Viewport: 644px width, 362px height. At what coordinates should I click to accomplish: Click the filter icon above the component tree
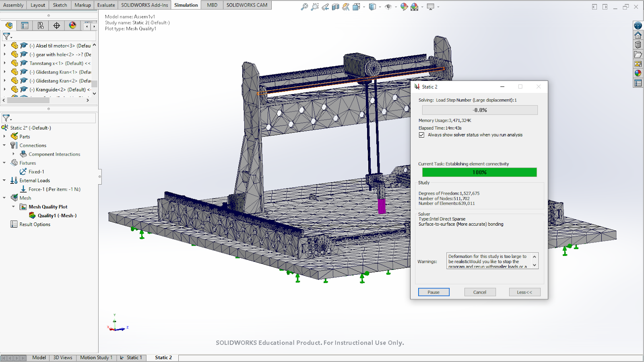pos(7,36)
